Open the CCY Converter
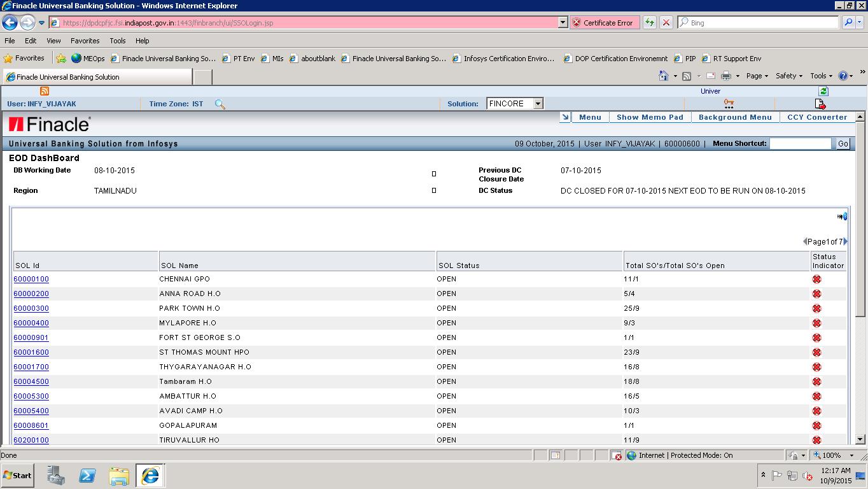The image size is (868, 489). 817,117
